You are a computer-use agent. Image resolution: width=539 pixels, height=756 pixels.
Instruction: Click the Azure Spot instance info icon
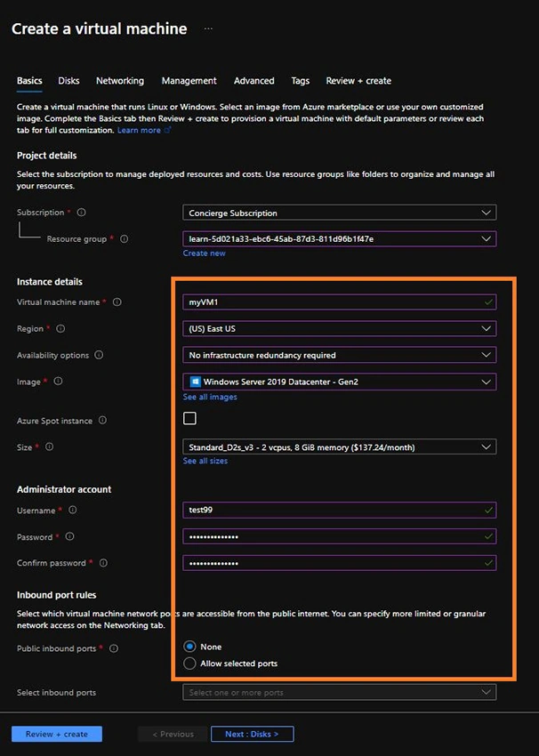click(102, 421)
